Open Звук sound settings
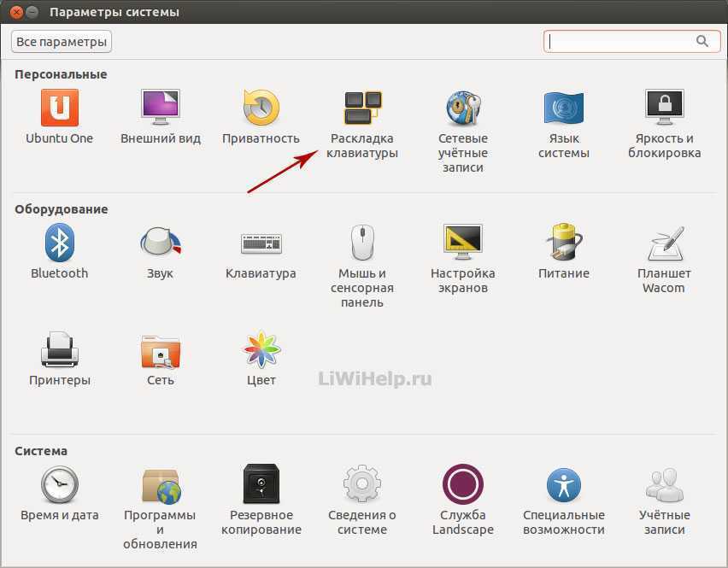Screen dimensions: 728x568 160,244
